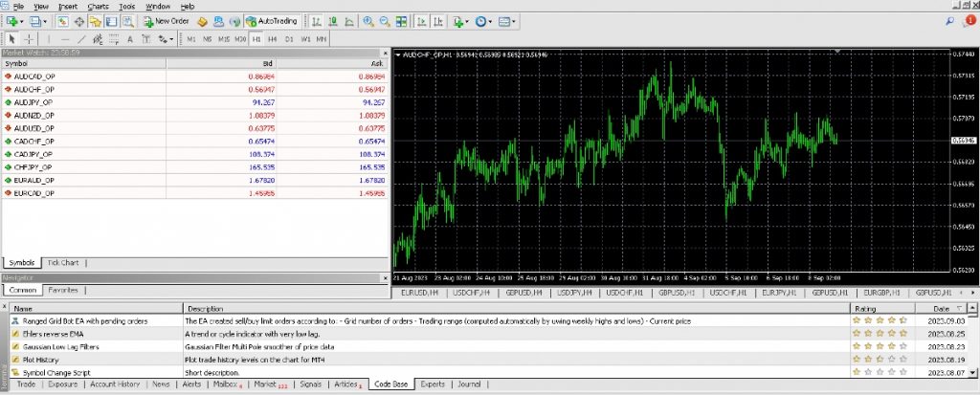The image size is (980, 395).
Task: Toggle chart shift
Action: pos(438,21)
